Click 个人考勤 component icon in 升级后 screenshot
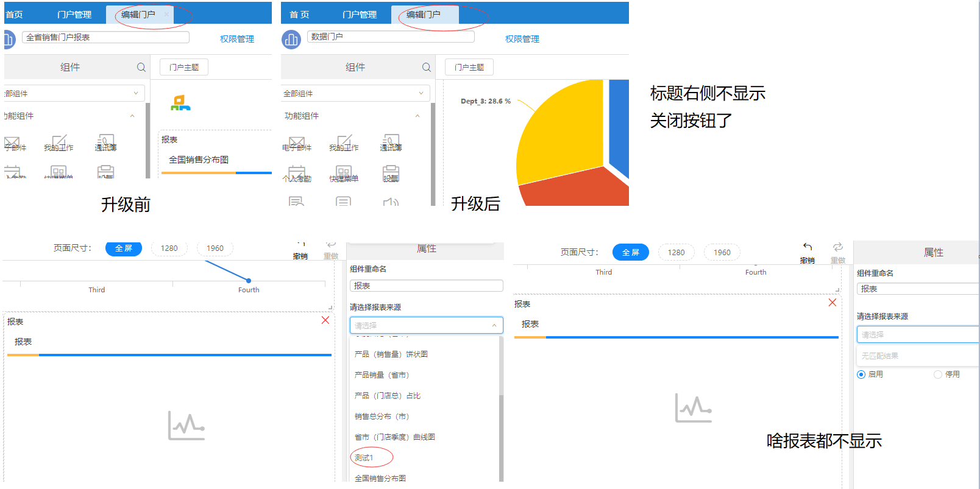The height and width of the screenshot is (489, 980). 296,173
